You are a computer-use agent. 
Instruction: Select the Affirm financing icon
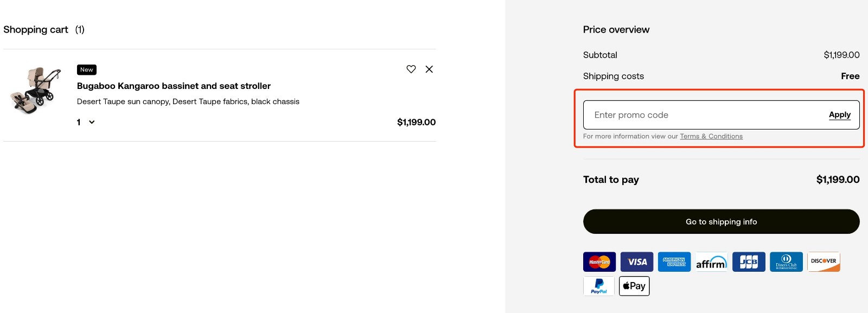tap(711, 261)
